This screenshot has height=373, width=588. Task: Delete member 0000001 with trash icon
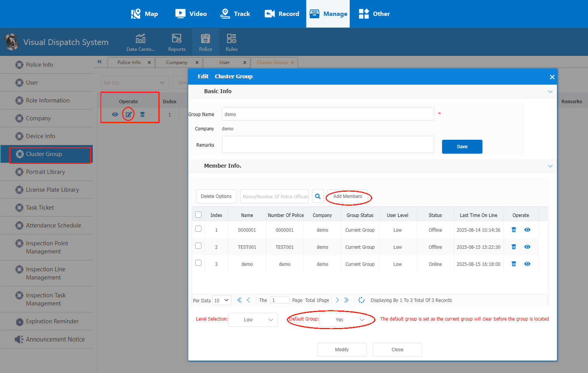coord(513,230)
